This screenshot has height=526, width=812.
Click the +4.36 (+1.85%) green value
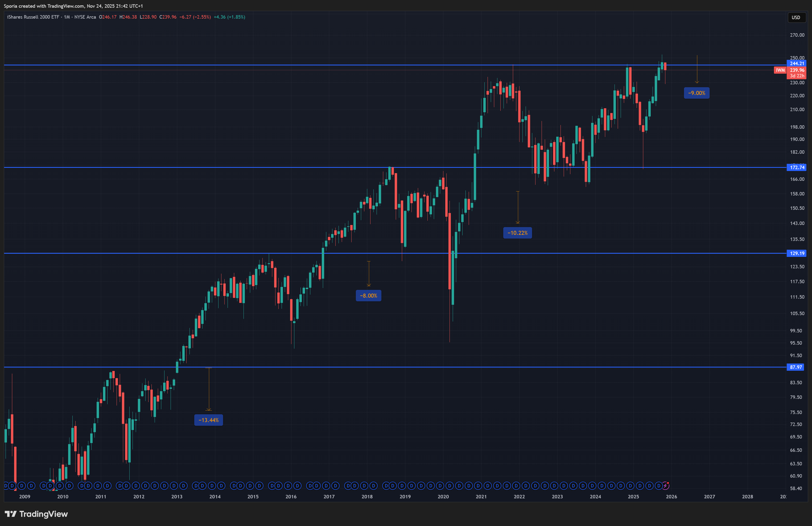pyautogui.click(x=229, y=17)
